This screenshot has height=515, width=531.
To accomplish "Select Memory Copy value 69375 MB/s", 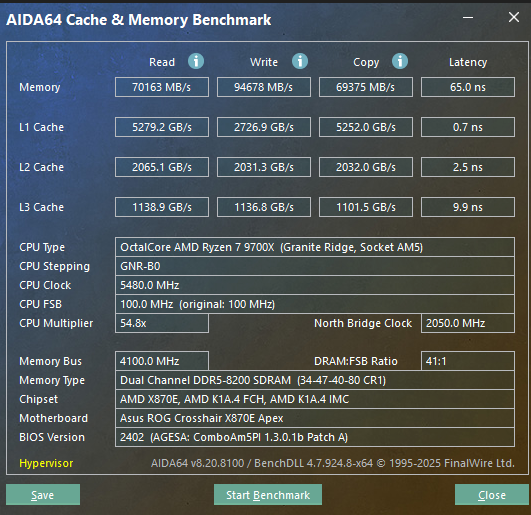I will click(366, 87).
